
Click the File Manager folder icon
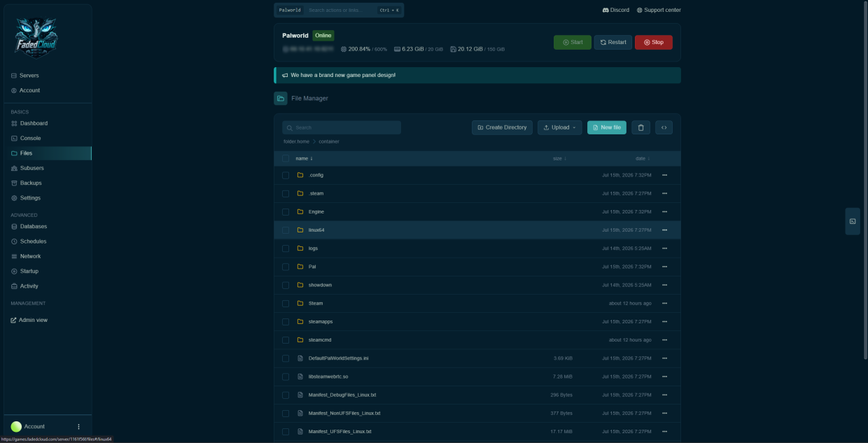[x=281, y=98]
